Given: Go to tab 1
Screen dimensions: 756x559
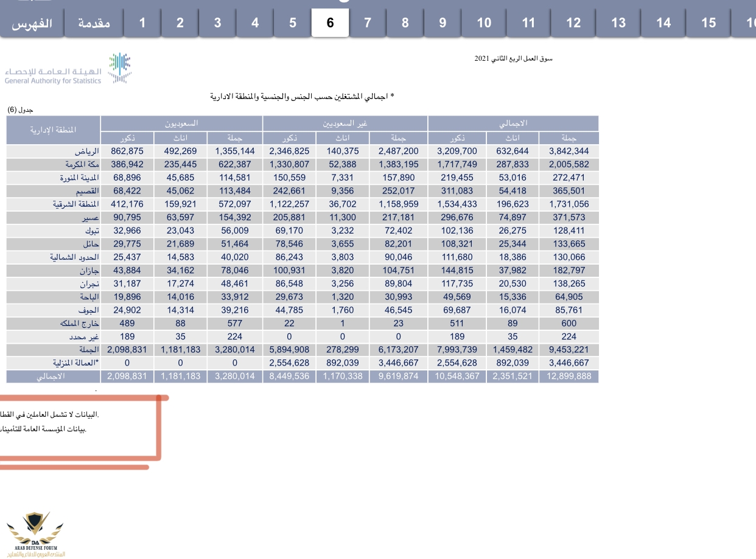Looking at the screenshot, I should [142, 23].
